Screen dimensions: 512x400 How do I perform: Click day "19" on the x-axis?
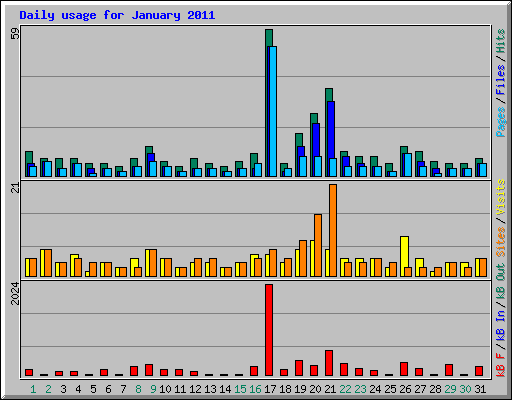click(300, 389)
